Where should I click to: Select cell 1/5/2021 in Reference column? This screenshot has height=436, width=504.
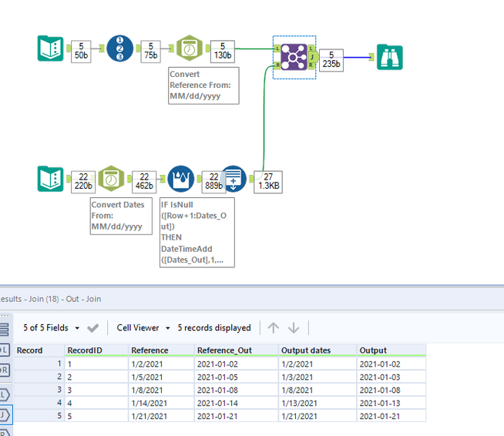(161, 377)
